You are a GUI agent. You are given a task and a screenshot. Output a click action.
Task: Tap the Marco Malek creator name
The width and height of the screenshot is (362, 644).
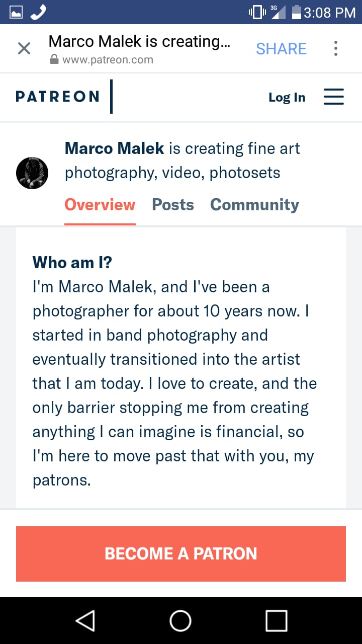click(114, 148)
